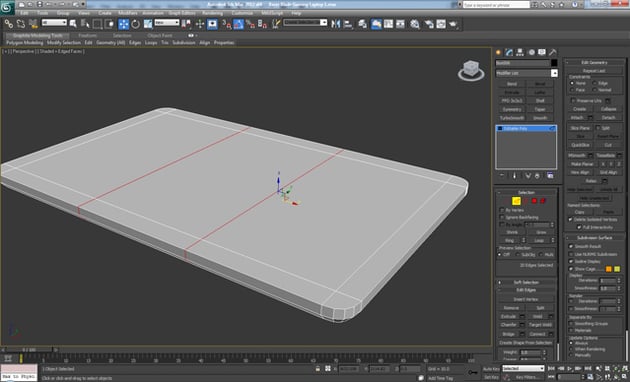Viewport: 630px width, 382px height.
Task: Switch to the Display command panel
Action: pyautogui.click(x=542, y=52)
